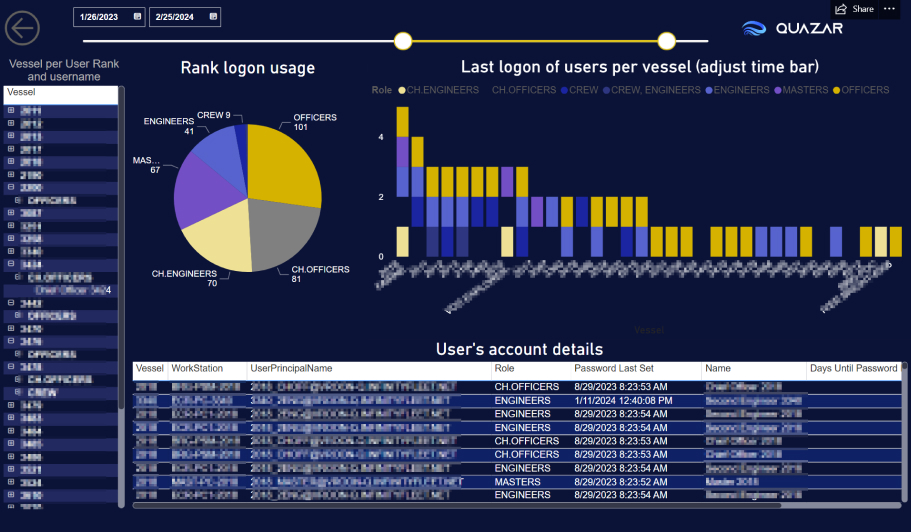Click the start date field 1/26/2023
The image size is (911, 532).
(x=102, y=17)
